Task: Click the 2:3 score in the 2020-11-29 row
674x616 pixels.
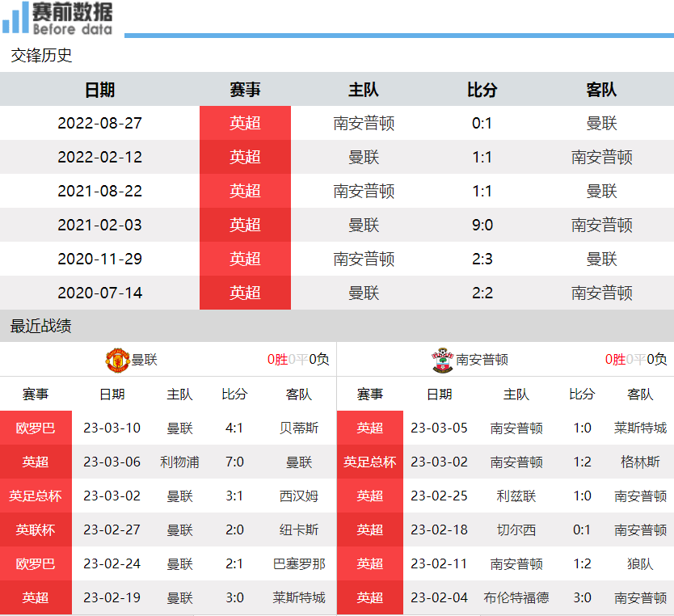Action: tap(482, 259)
